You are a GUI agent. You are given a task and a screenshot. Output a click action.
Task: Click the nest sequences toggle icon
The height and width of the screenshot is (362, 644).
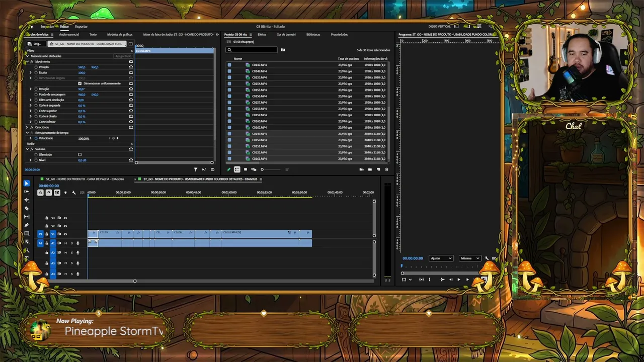40,193
